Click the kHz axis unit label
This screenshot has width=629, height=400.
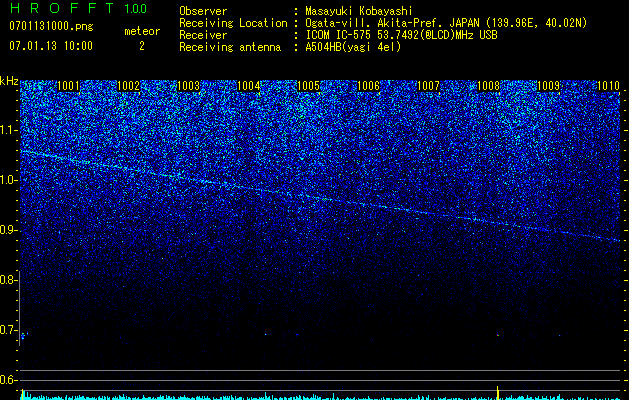[9, 81]
